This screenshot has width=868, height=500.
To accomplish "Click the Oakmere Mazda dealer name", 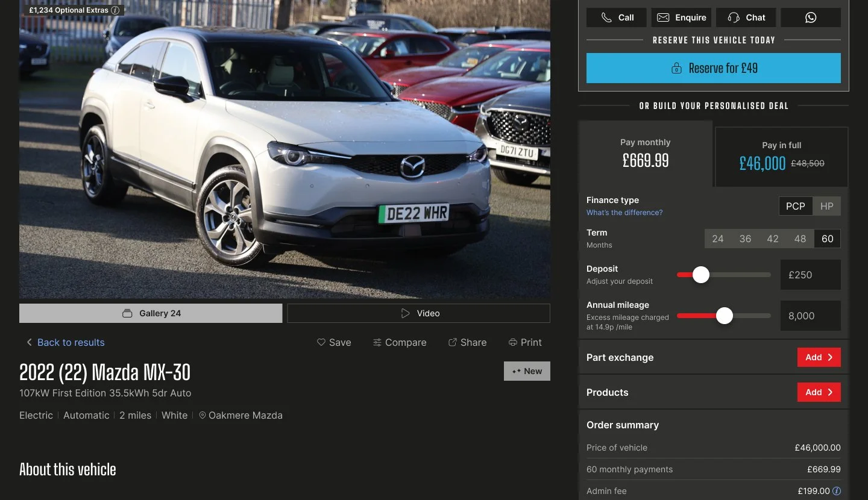I will pyautogui.click(x=245, y=415).
